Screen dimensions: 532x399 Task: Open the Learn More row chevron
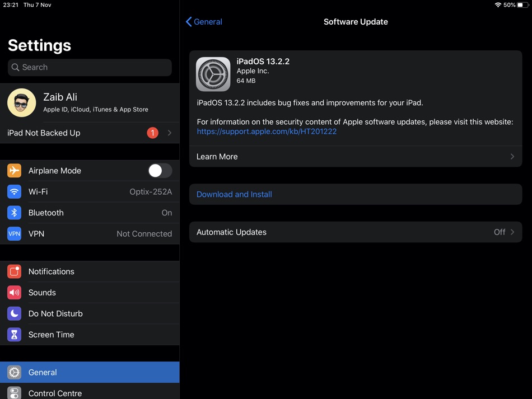pos(512,156)
